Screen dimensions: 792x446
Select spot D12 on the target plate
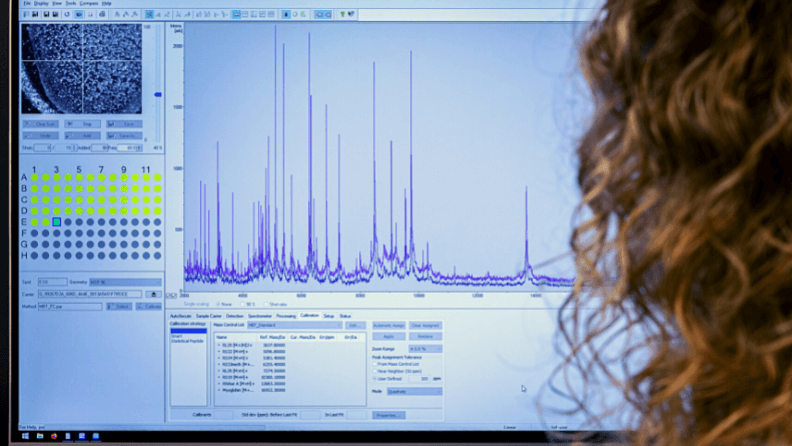[158, 211]
